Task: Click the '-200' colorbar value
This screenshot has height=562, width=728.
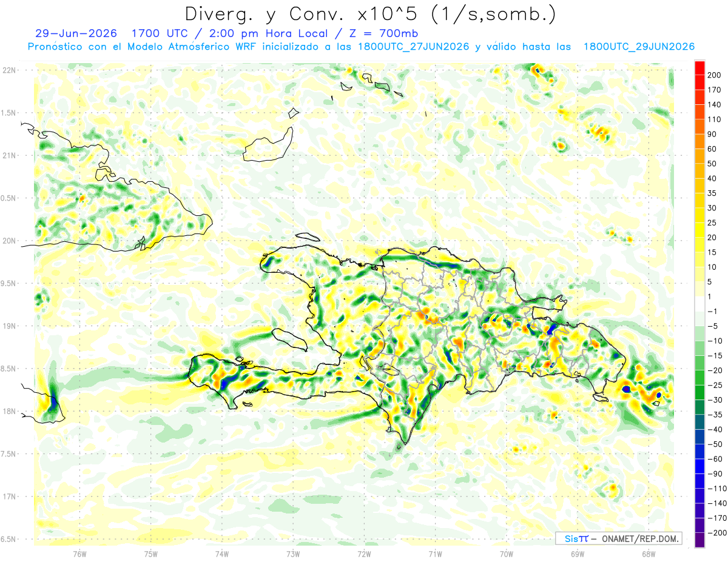Action: pos(716,533)
